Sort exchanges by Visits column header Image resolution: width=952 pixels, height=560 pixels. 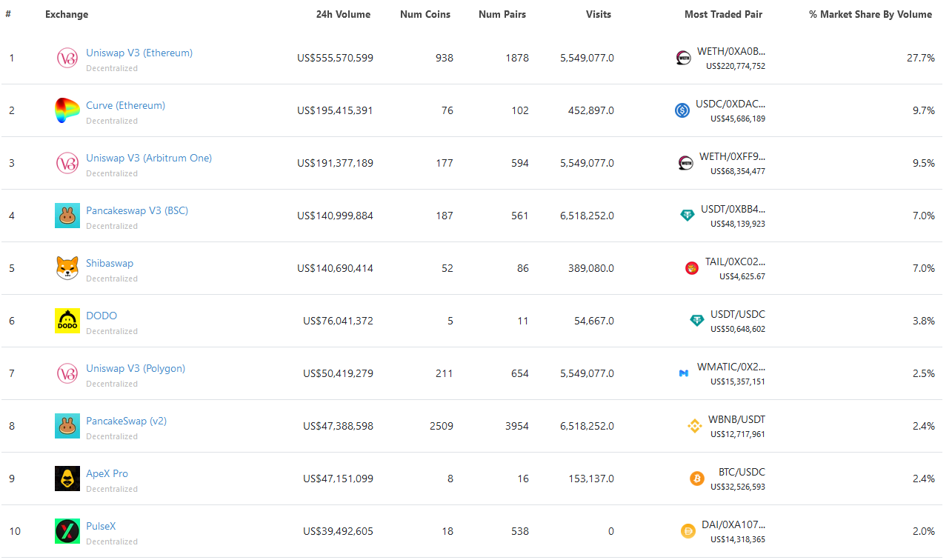point(598,15)
